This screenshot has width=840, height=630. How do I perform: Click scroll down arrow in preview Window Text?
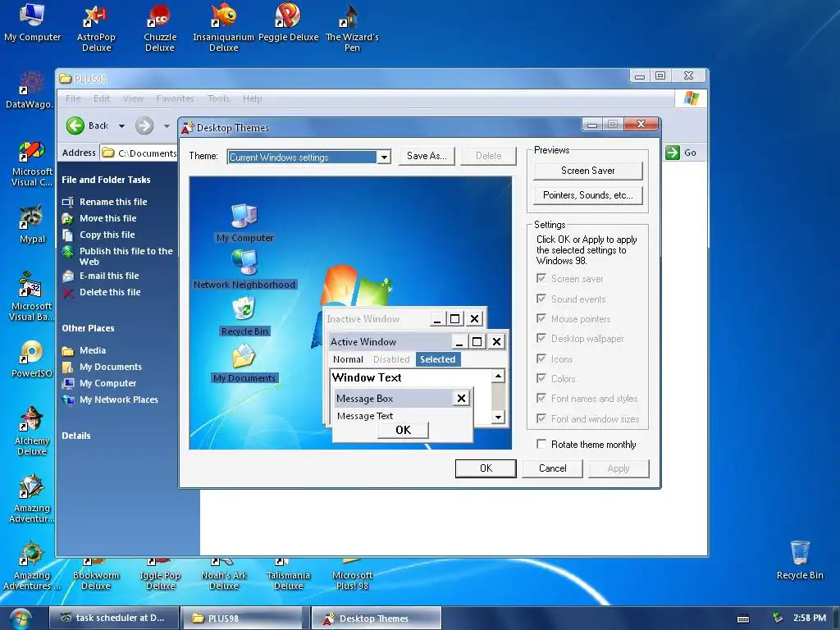[x=498, y=417]
